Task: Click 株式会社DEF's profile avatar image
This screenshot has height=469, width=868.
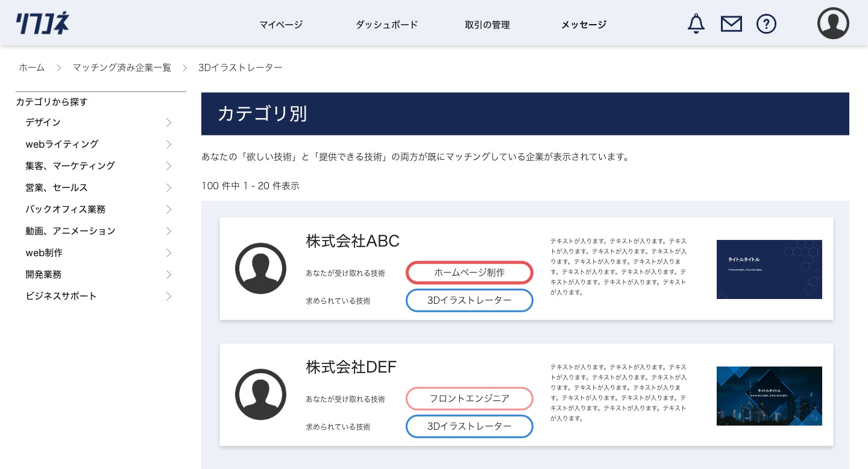Action: 260,394
